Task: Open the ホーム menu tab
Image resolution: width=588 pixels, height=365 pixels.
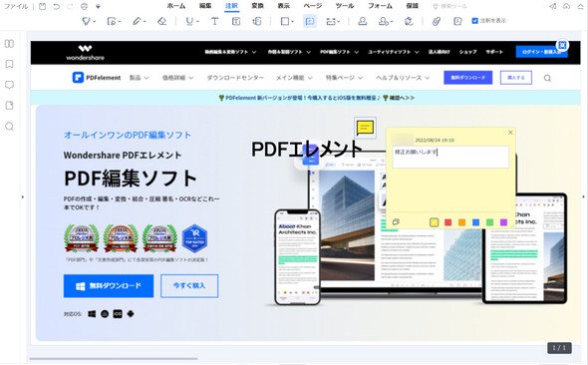Action: pos(175,6)
